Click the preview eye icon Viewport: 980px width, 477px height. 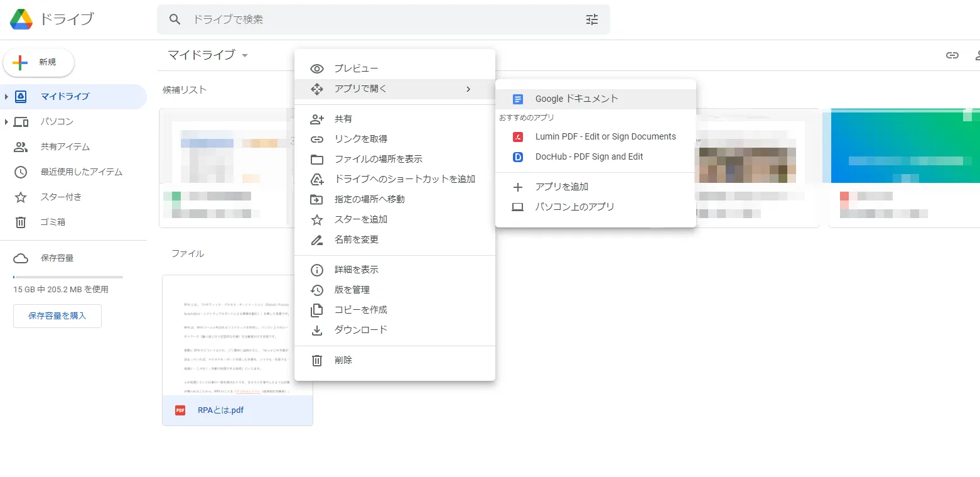coord(317,69)
